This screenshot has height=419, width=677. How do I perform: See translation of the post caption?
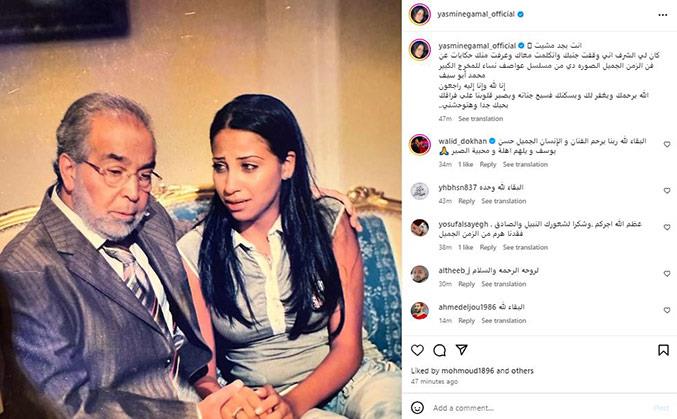pos(481,118)
